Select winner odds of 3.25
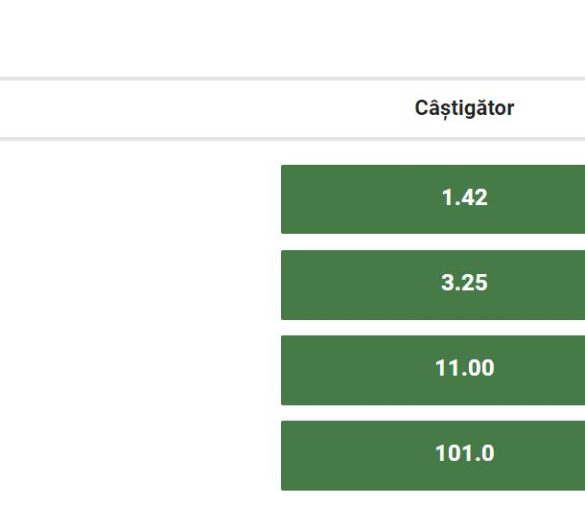The image size is (585, 505). pos(433,285)
